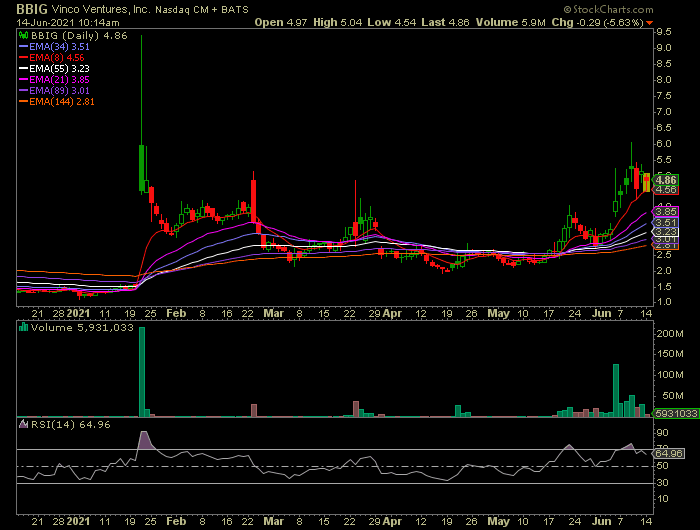Click the 30 level on RSI axis
This screenshot has width=700, height=530.
pyautogui.click(x=662, y=483)
